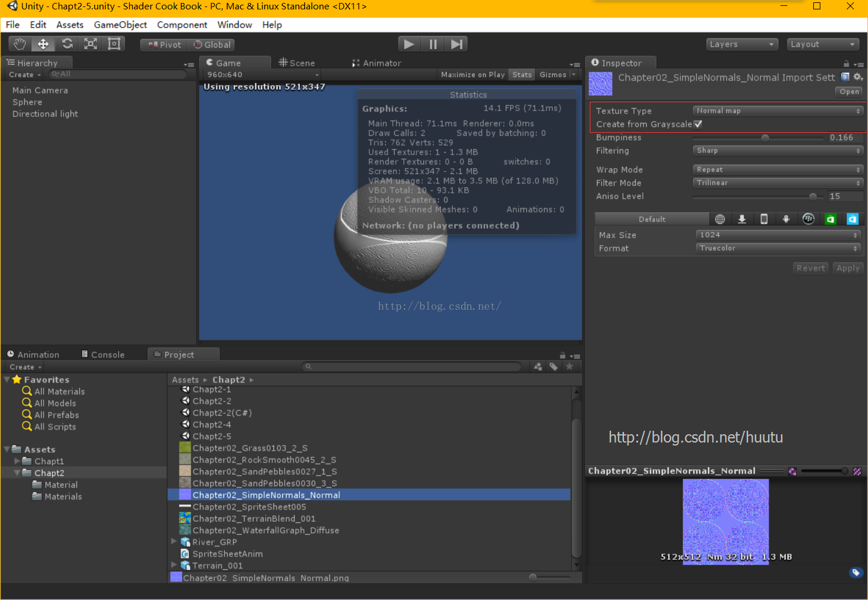Click the Revert button

point(811,268)
